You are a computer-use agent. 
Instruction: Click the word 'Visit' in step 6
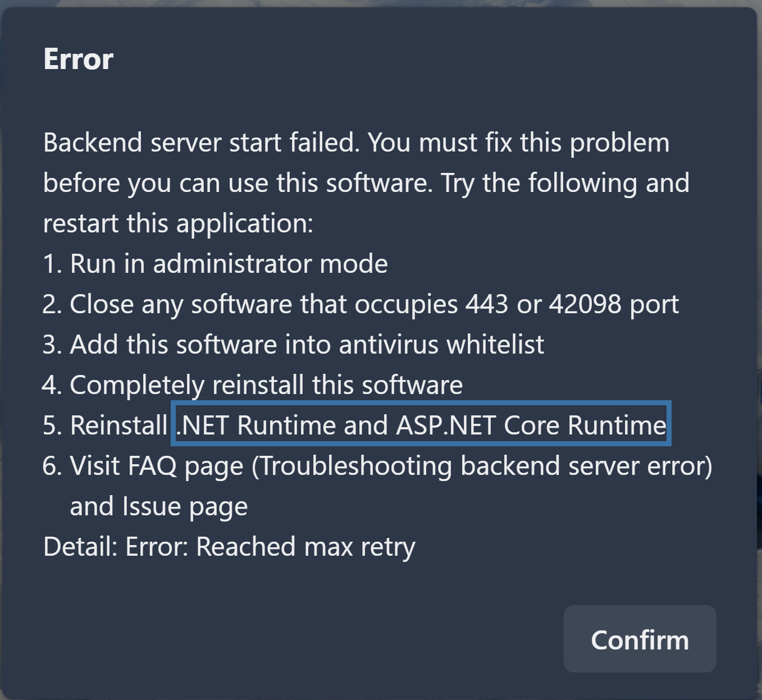[x=95, y=466]
